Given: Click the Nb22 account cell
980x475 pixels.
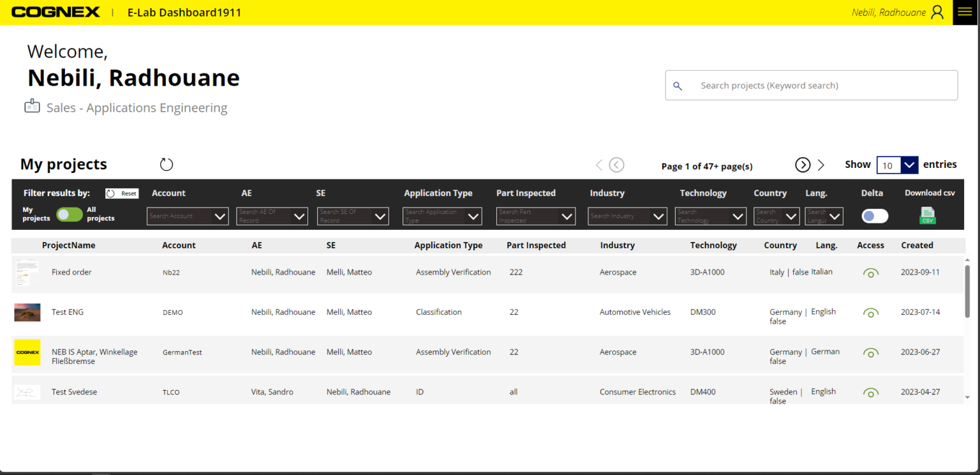Looking at the screenshot, I should tap(171, 273).
